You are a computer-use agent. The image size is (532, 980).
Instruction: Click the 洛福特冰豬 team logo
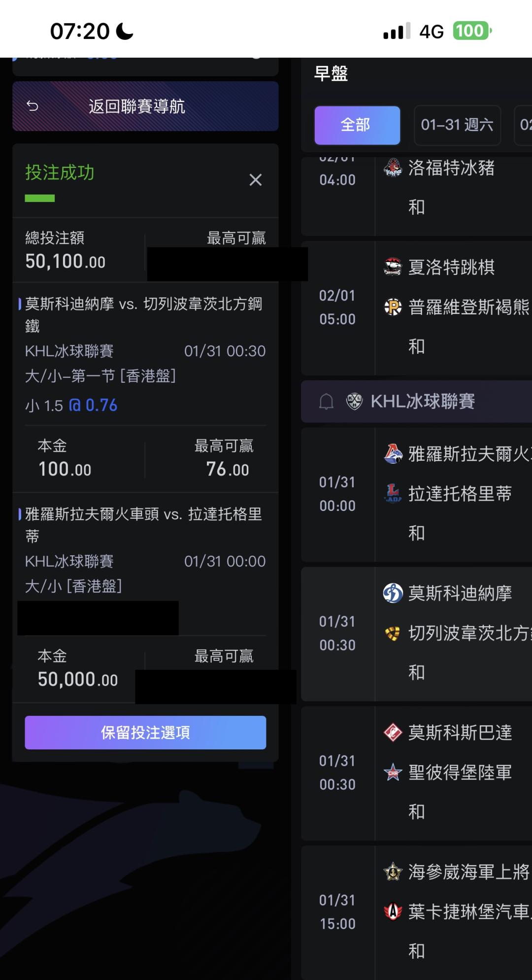393,168
